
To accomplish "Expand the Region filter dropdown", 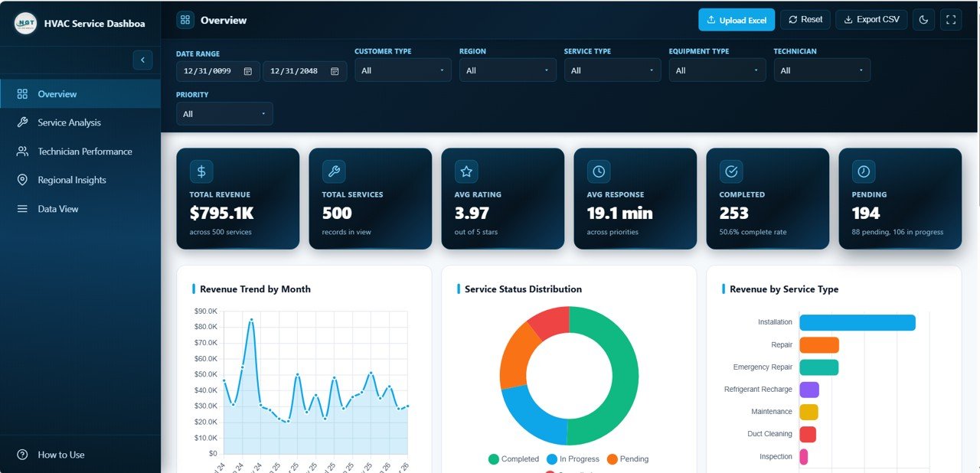I will tap(508, 70).
